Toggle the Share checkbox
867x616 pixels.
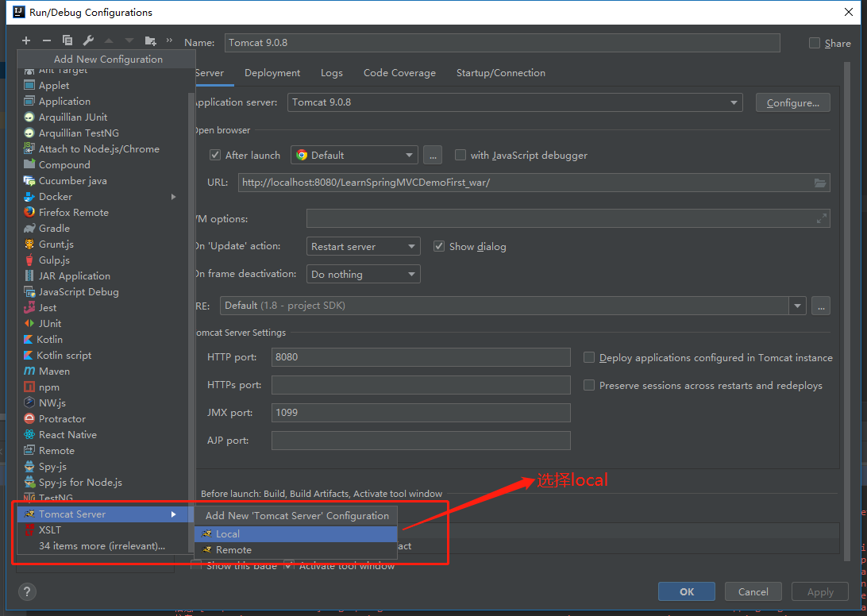[815, 43]
